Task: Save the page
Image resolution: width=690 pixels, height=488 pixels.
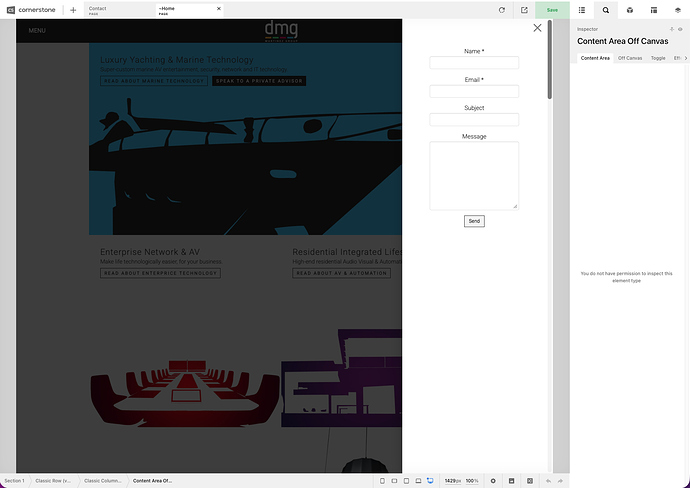Action: point(552,10)
